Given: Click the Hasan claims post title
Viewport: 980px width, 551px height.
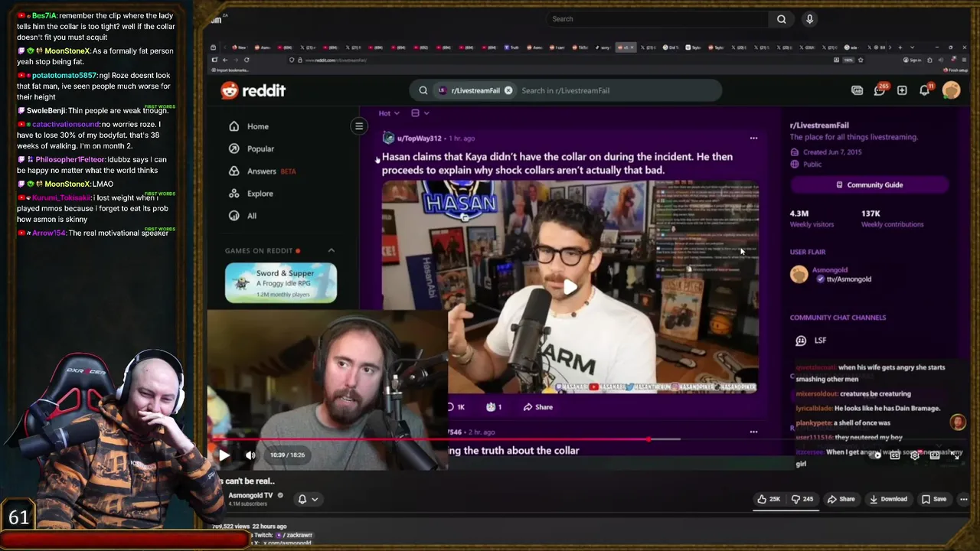Looking at the screenshot, I should click(x=557, y=163).
